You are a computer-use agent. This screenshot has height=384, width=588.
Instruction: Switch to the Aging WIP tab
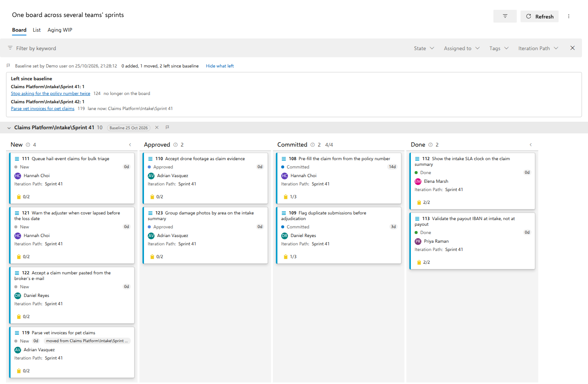[60, 30]
